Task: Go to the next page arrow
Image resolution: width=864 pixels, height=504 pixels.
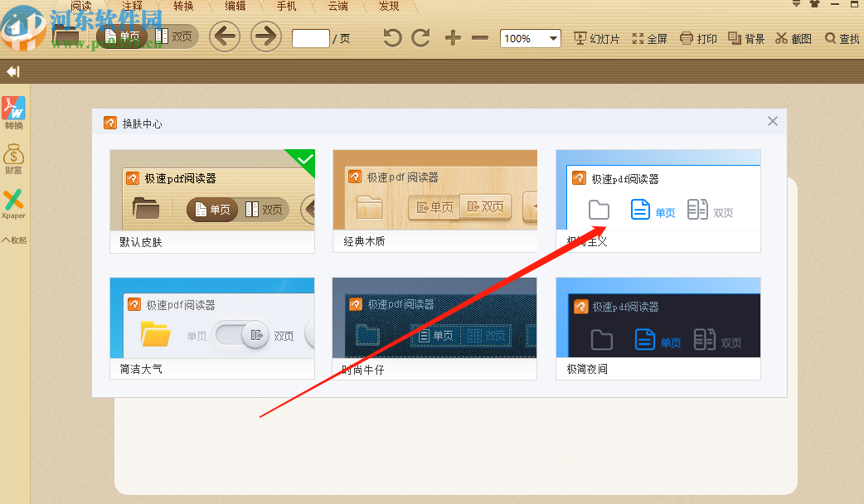Action: coord(265,37)
